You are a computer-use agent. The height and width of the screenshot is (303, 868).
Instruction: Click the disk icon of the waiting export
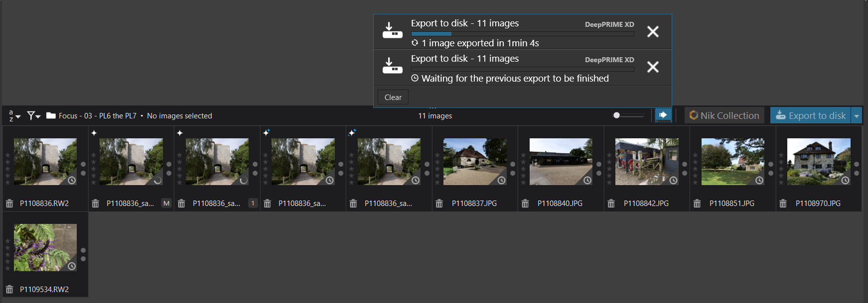coord(393,66)
